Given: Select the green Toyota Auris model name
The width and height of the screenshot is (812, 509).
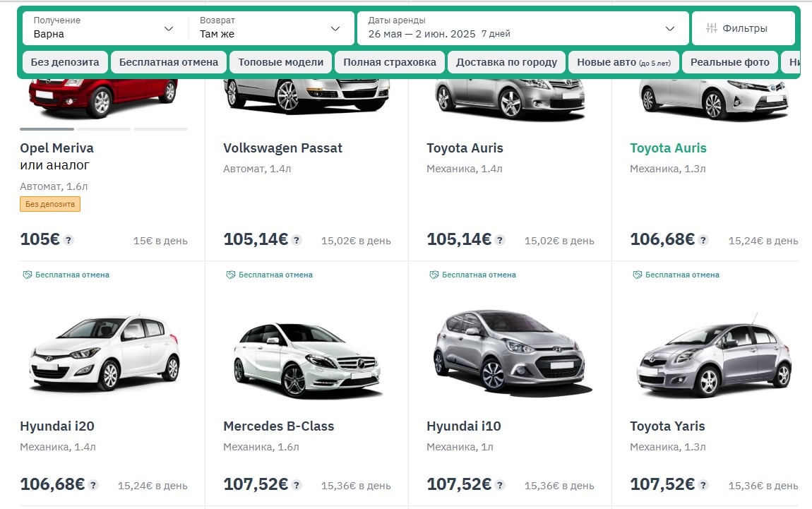Looking at the screenshot, I should tap(668, 148).
